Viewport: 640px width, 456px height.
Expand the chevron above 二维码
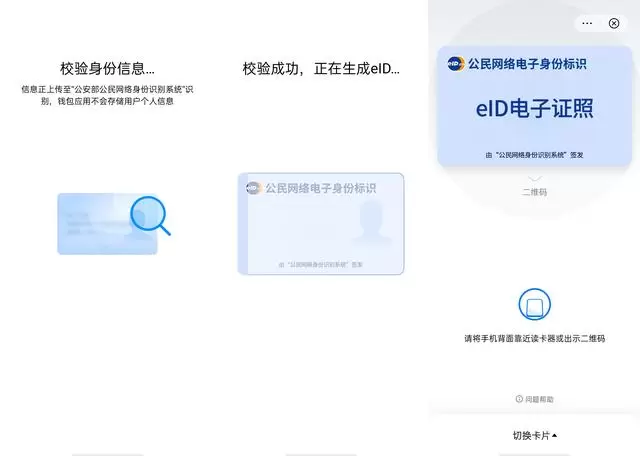[x=534, y=178]
